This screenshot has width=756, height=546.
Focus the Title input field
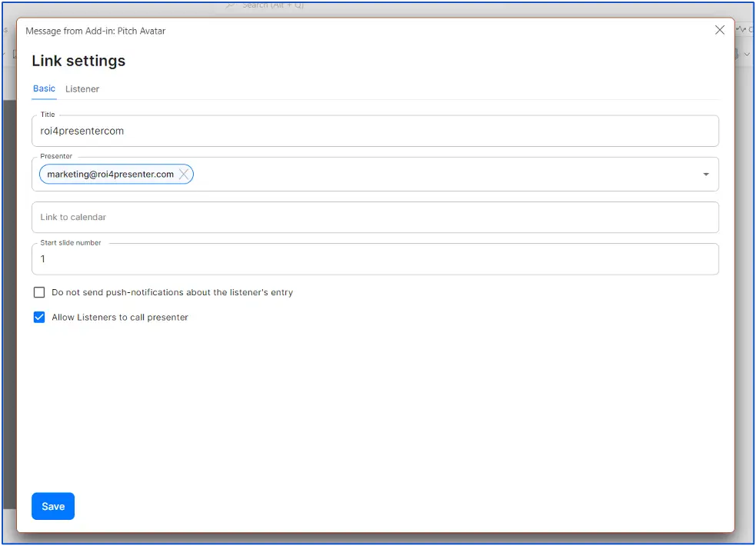(x=375, y=132)
